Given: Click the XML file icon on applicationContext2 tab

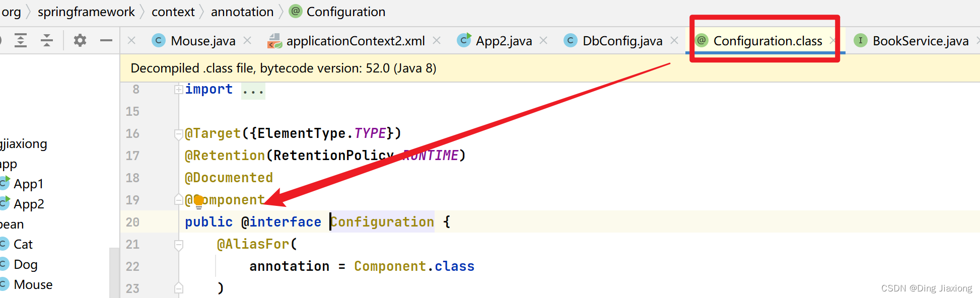Looking at the screenshot, I should click(274, 40).
